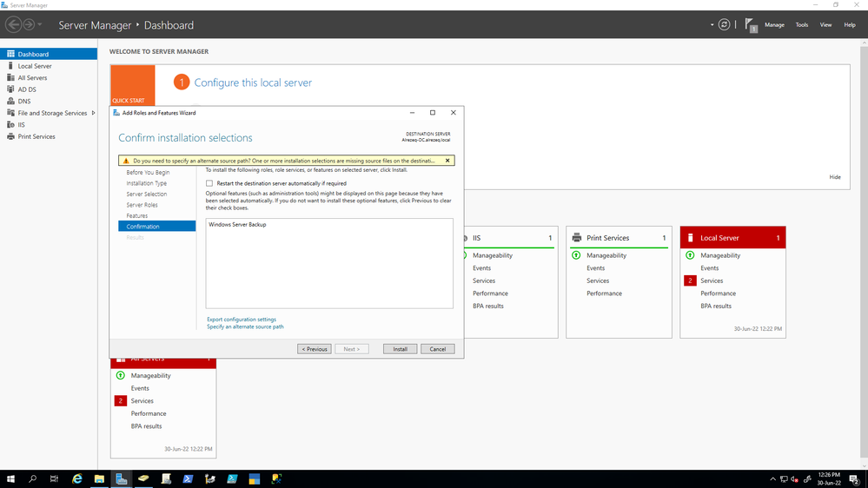Click the Previous button in the wizard
The height and width of the screenshot is (488, 868).
point(314,349)
